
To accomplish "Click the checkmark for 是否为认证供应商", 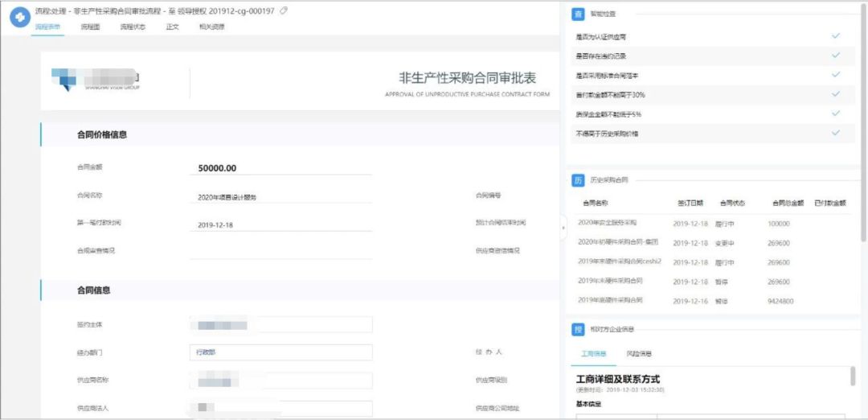I will tap(836, 36).
